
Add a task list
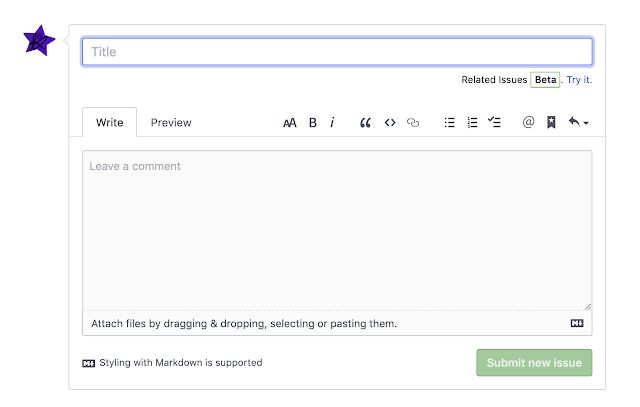click(x=494, y=123)
